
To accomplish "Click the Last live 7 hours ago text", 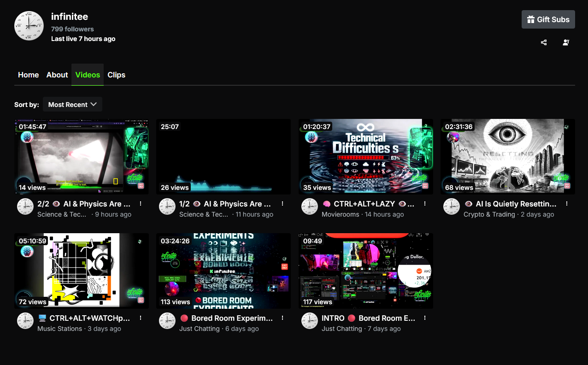I will [83, 39].
